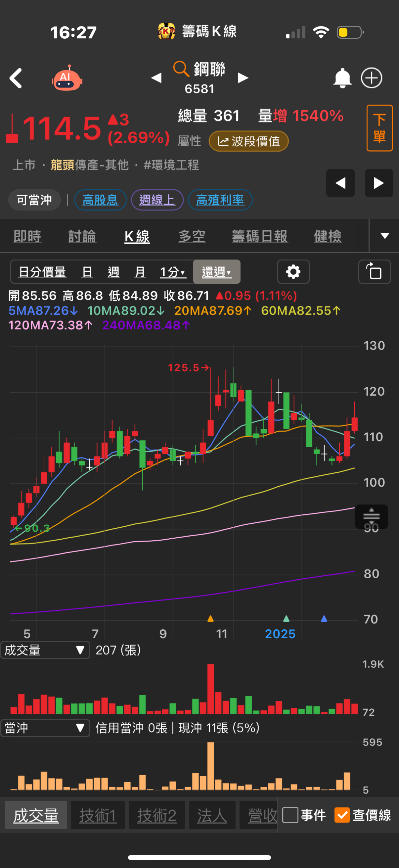Tap the green triangle marker below chart
This screenshot has height=868, width=399.
286,618
